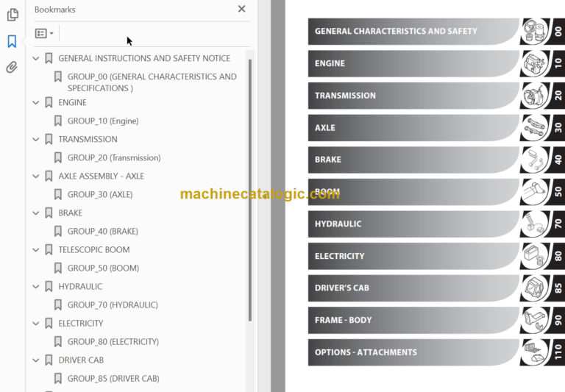Click the section 40 brake icon
This screenshot has height=392, width=565.
click(535, 160)
